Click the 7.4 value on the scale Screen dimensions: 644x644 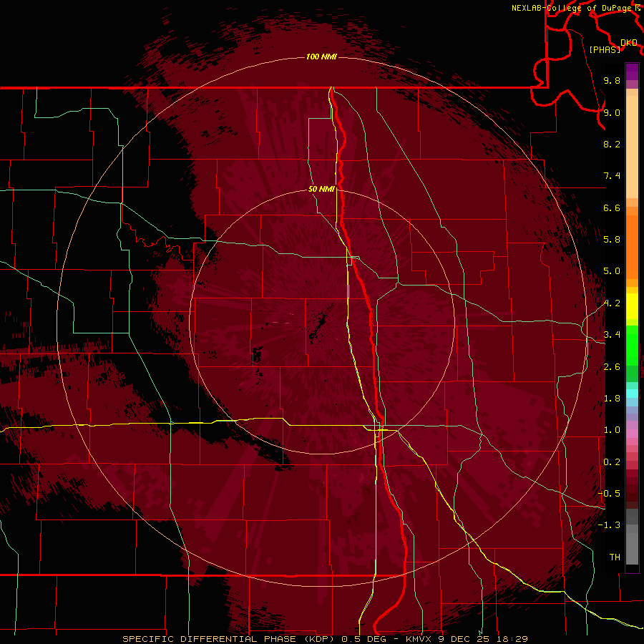612,176
